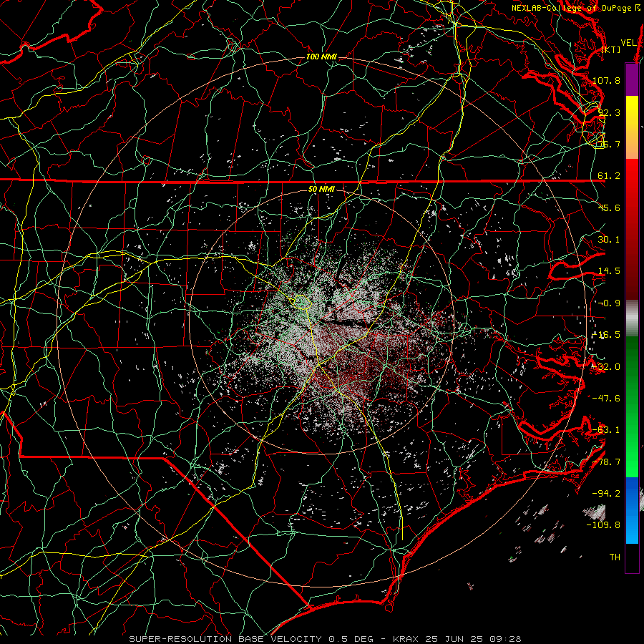Image resolution: width=644 pixels, height=644 pixels.
Task: Click the 45.6 velocity scale value
Action: (x=609, y=208)
